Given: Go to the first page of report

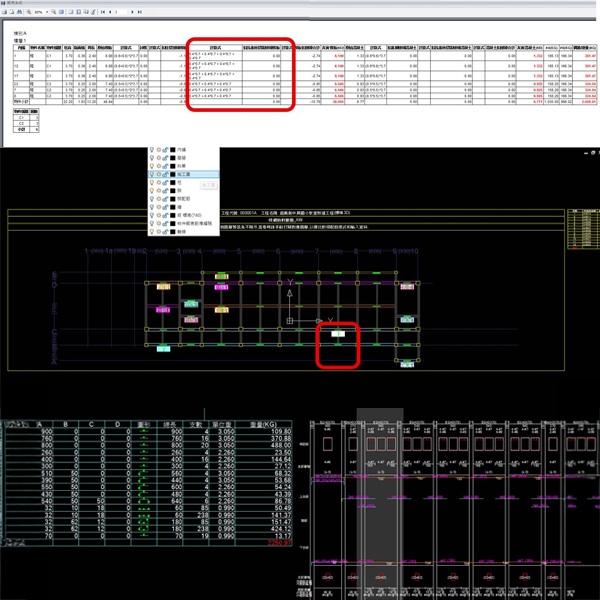Looking at the screenshot, I should tap(103, 12).
